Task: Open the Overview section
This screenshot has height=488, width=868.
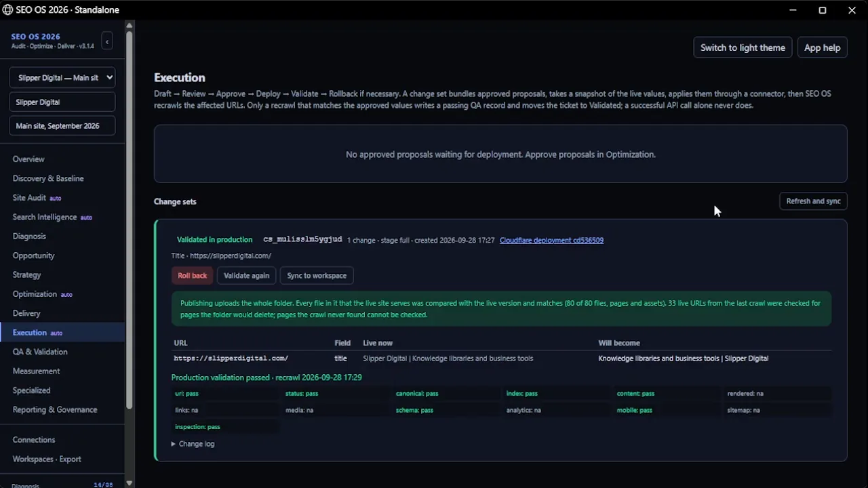Action: 28,159
